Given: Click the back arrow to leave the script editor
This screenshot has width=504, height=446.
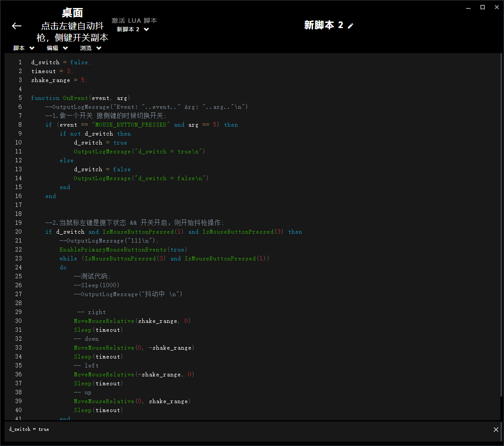Looking at the screenshot, I should 17,26.
